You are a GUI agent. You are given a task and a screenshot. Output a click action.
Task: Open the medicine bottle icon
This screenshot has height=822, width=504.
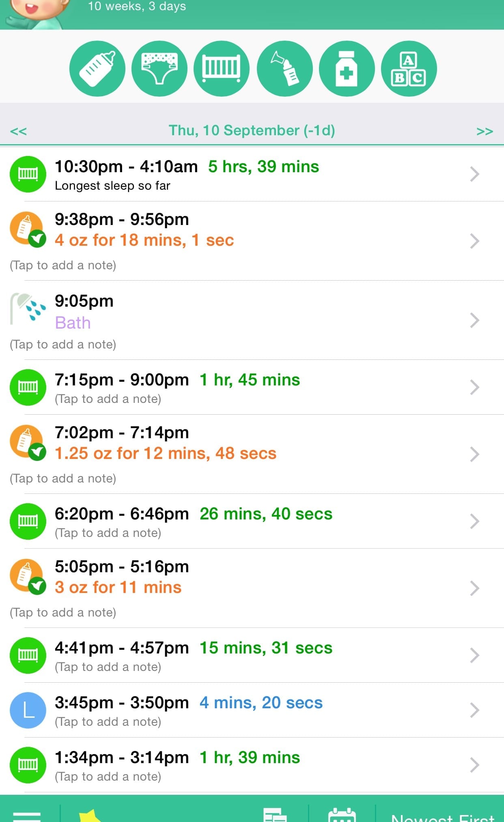tap(347, 69)
